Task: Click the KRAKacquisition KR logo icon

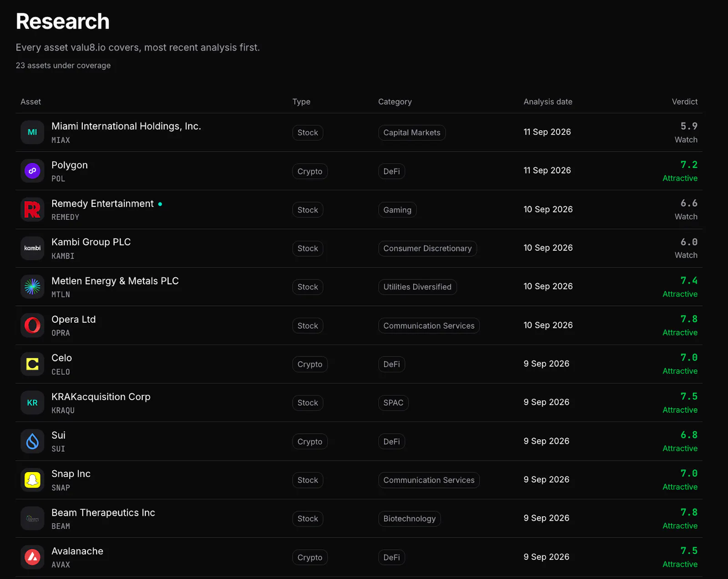Action: pyautogui.click(x=32, y=403)
